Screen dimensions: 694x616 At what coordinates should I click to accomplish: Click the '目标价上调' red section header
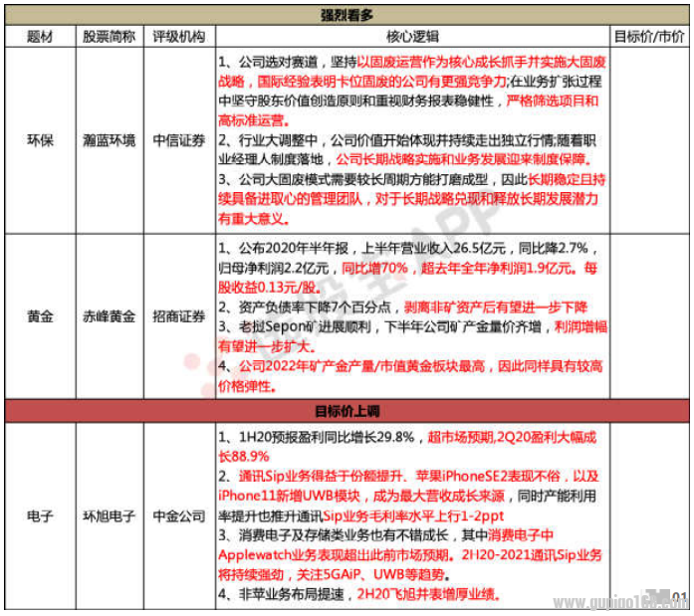[347, 411]
